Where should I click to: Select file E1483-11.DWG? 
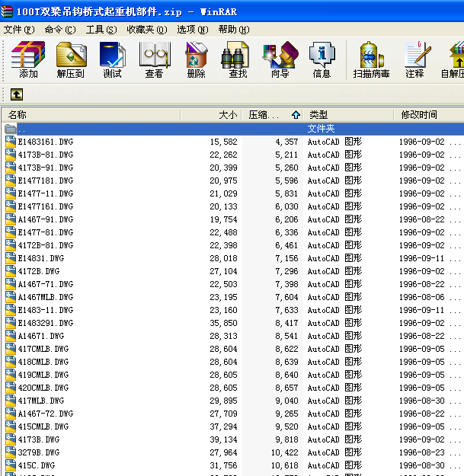pyautogui.click(x=46, y=310)
